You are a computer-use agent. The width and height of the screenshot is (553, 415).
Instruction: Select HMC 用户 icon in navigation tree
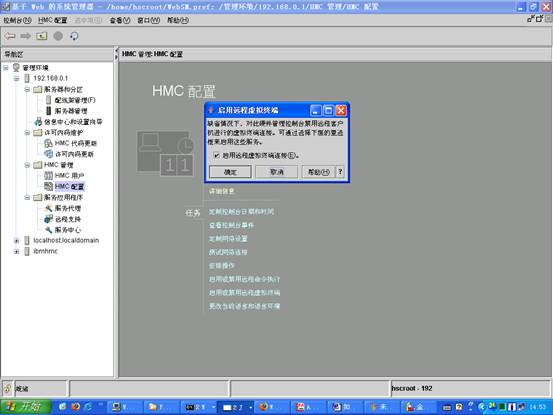click(x=48, y=176)
